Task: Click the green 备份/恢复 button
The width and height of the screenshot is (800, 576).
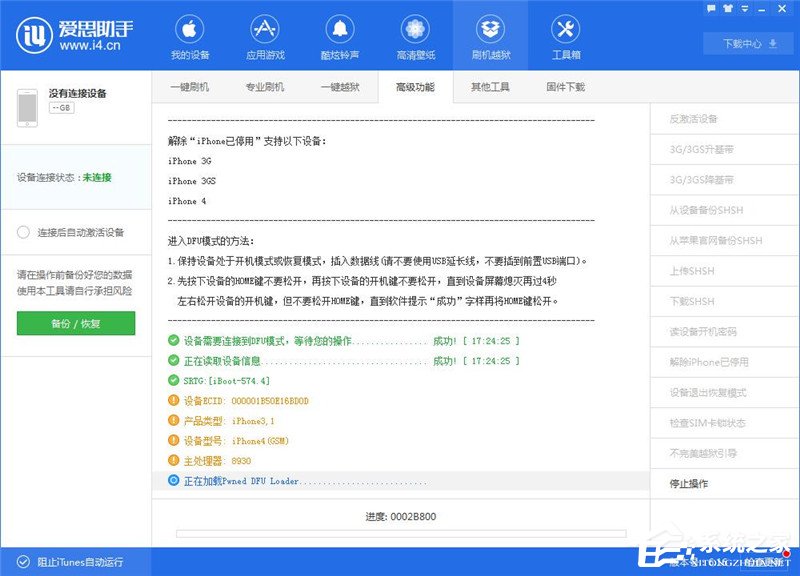Action: 75,324
